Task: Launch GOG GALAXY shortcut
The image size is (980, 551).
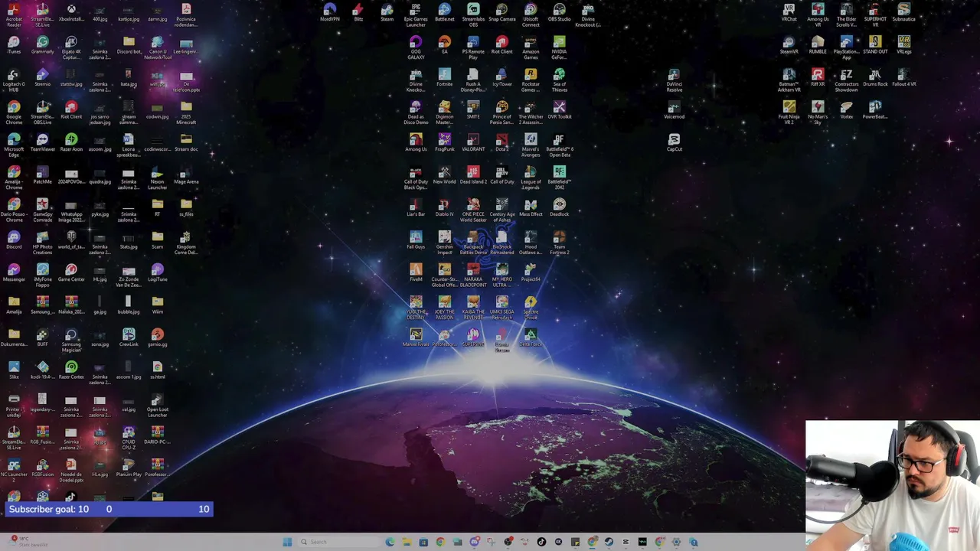Action: click(x=416, y=47)
